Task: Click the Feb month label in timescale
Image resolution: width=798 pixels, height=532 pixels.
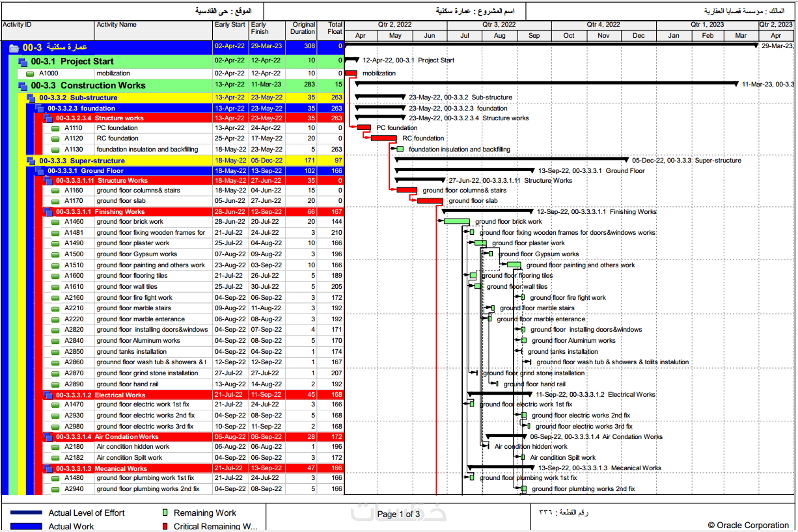Action: 708,36
